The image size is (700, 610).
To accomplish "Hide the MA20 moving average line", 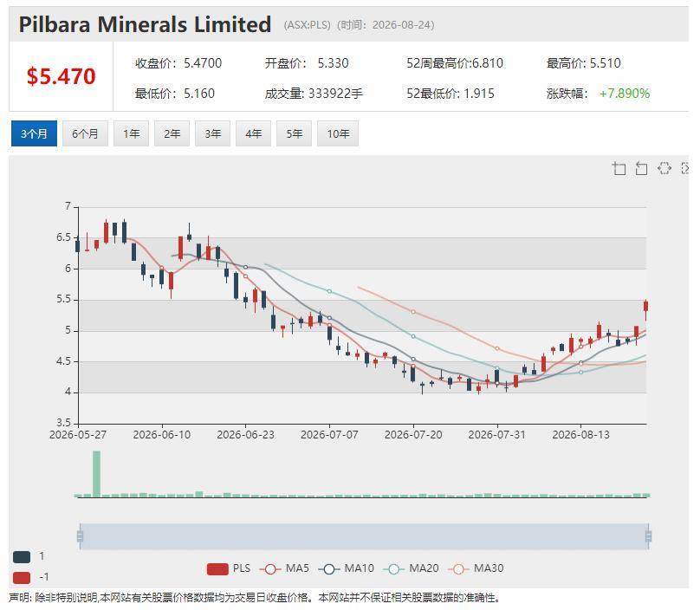I will coord(411,568).
